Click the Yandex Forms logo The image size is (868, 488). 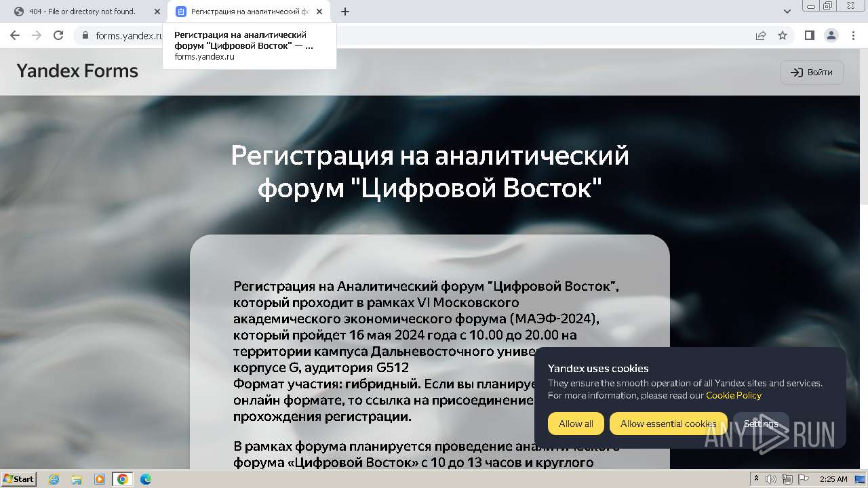pyautogui.click(x=77, y=71)
